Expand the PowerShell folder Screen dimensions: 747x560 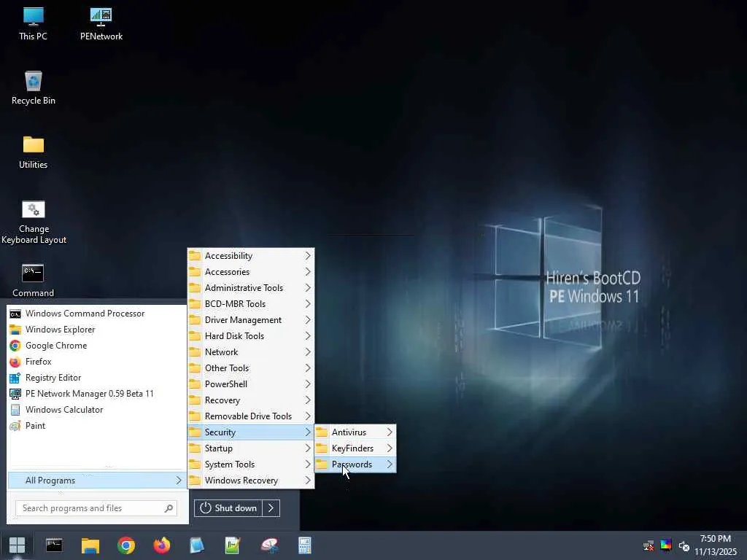(x=251, y=384)
